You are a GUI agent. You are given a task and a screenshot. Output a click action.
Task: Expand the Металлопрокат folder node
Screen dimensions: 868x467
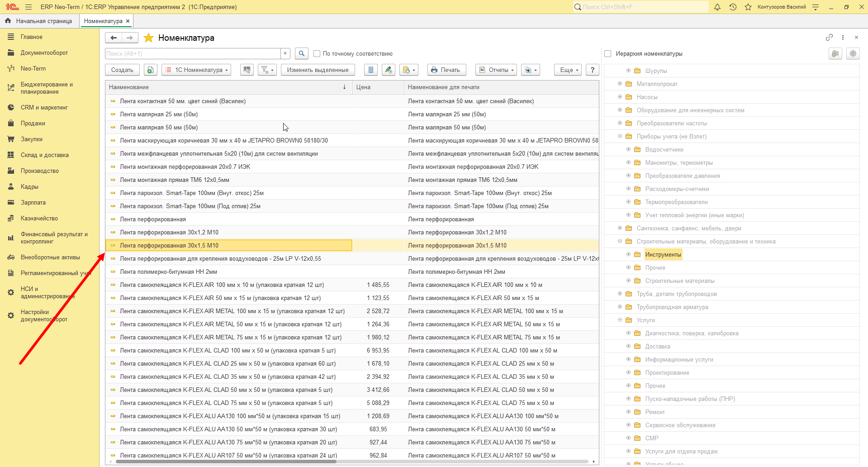pyautogui.click(x=620, y=84)
